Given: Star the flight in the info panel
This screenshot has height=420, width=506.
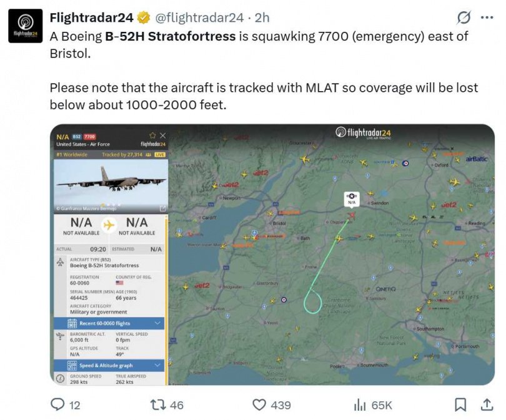Looking at the screenshot, I should click(152, 135).
